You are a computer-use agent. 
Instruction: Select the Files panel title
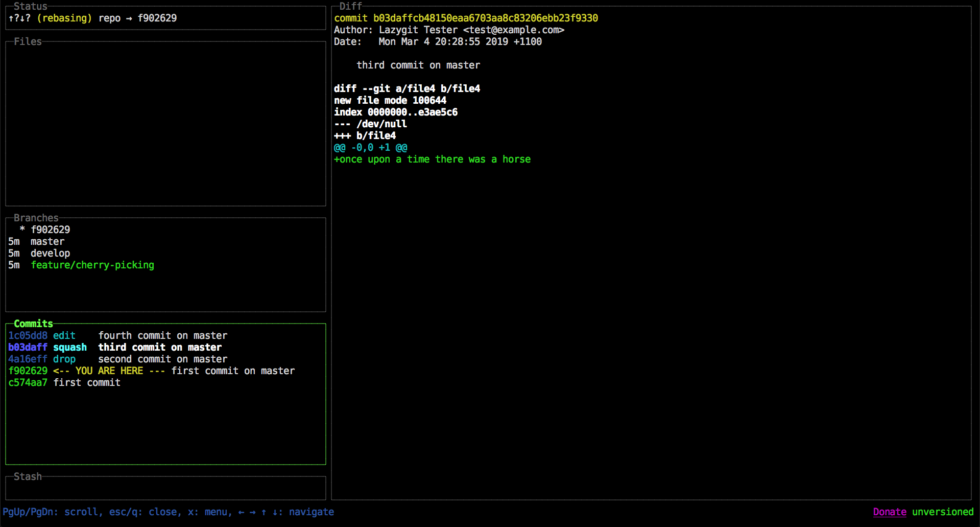(28, 41)
